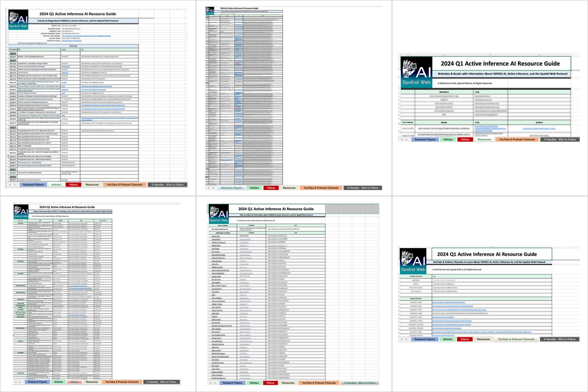
Task: Click the Books column header cell
Action: tap(444, 122)
